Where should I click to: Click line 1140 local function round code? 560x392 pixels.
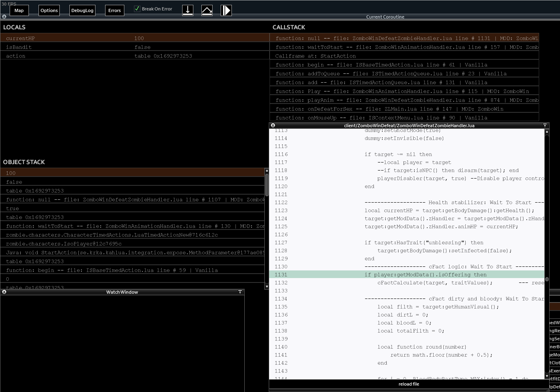coord(422,347)
